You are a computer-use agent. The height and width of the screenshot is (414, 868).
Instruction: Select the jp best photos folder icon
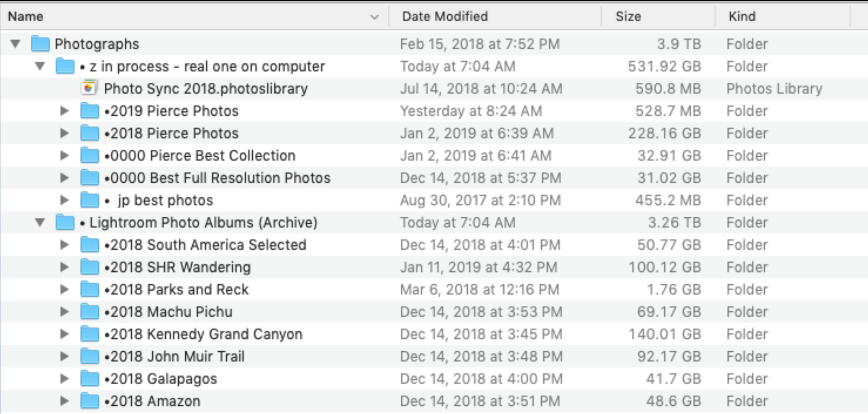(x=90, y=200)
